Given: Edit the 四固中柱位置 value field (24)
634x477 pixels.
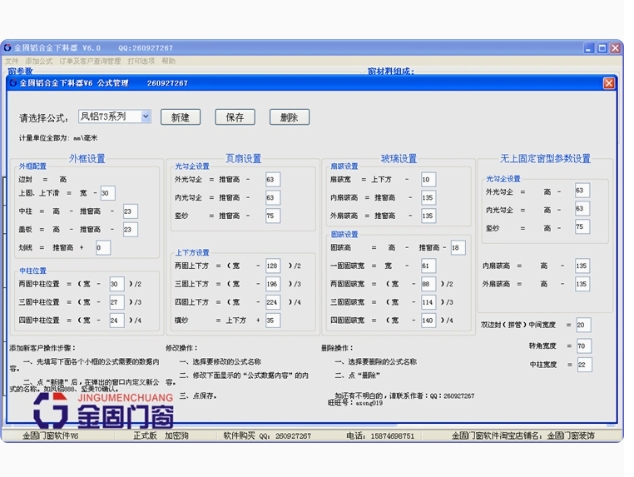Looking at the screenshot, I should (117, 320).
